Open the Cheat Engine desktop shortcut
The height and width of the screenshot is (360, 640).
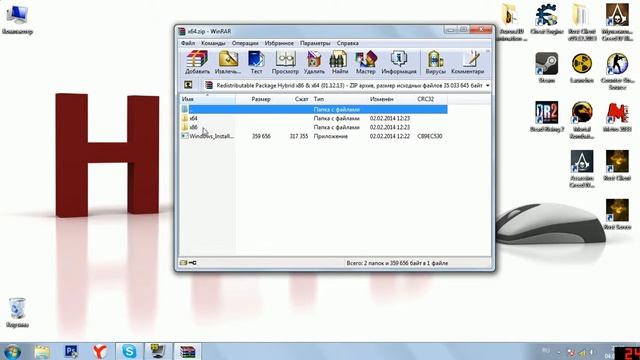(546, 19)
